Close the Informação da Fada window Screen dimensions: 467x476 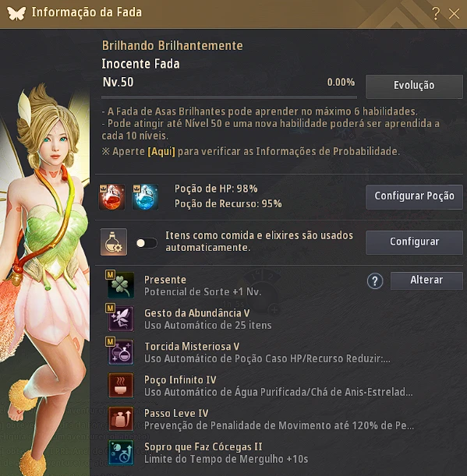click(x=454, y=14)
